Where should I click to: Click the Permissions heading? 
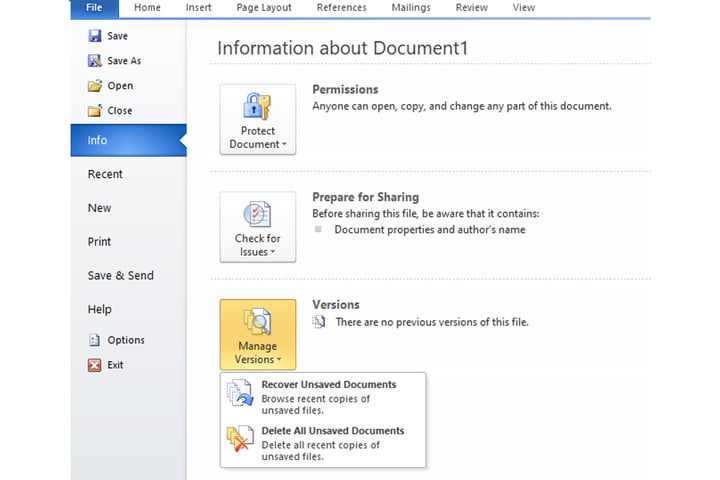(x=345, y=90)
